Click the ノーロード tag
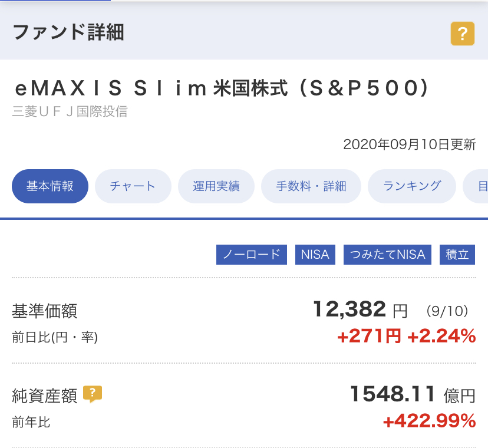 [252, 255]
